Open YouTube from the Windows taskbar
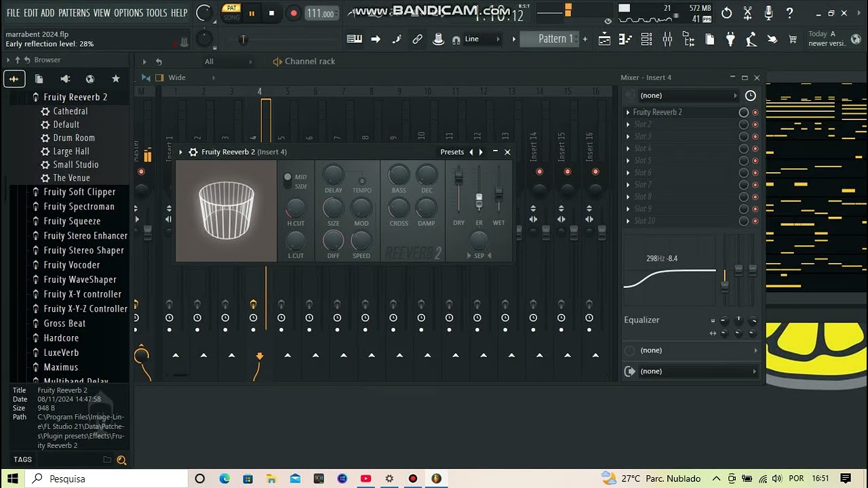 click(x=366, y=479)
